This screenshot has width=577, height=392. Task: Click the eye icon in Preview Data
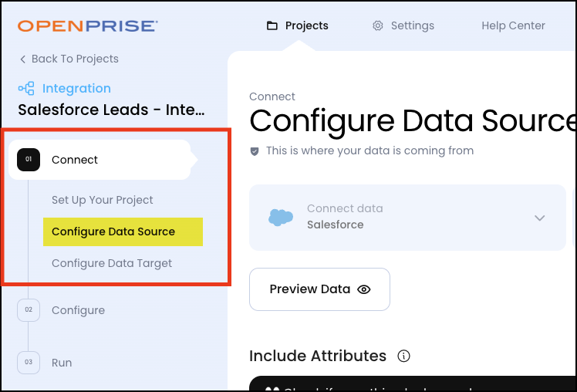[364, 289]
